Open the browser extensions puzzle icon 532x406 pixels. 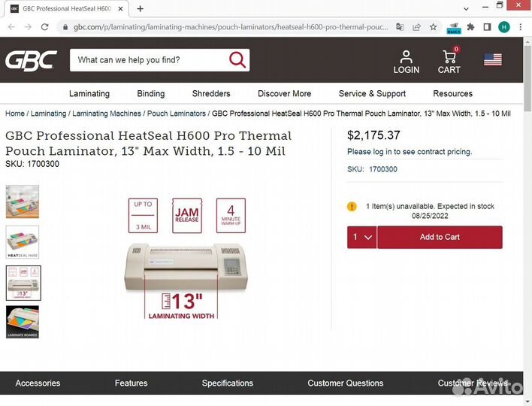coord(470,27)
